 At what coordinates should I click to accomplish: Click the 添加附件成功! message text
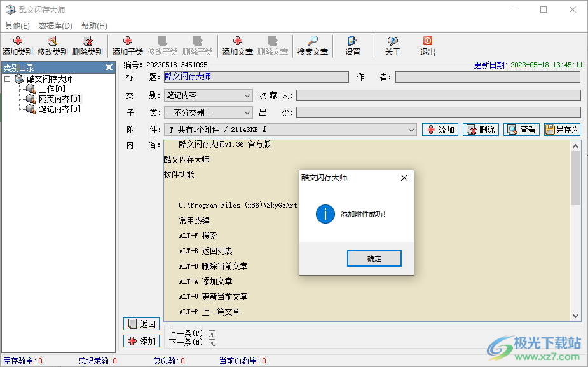pyautogui.click(x=363, y=214)
